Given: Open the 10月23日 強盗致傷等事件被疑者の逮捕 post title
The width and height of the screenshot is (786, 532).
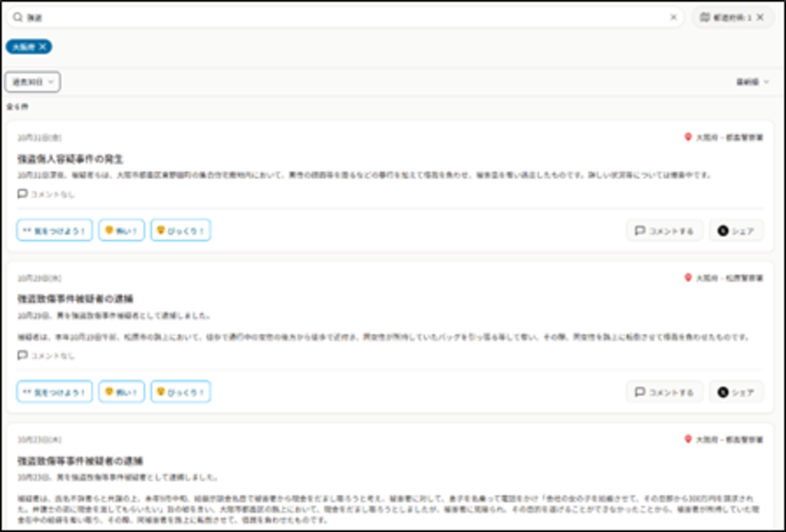Looking at the screenshot, I should (80, 461).
